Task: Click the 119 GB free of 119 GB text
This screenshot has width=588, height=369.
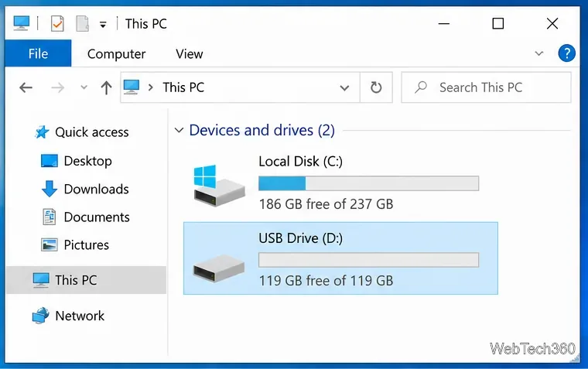Action: pyautogui.click(x=326, y=281)
